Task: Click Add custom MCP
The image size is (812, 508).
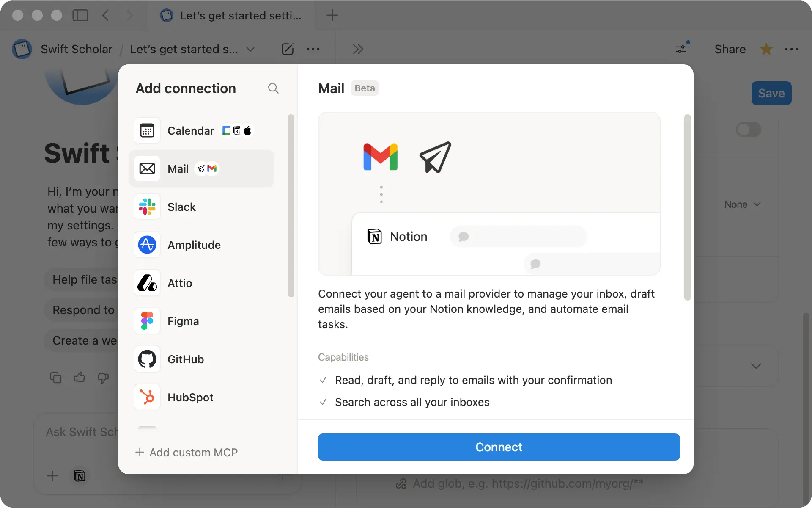Action: point(187,452)
